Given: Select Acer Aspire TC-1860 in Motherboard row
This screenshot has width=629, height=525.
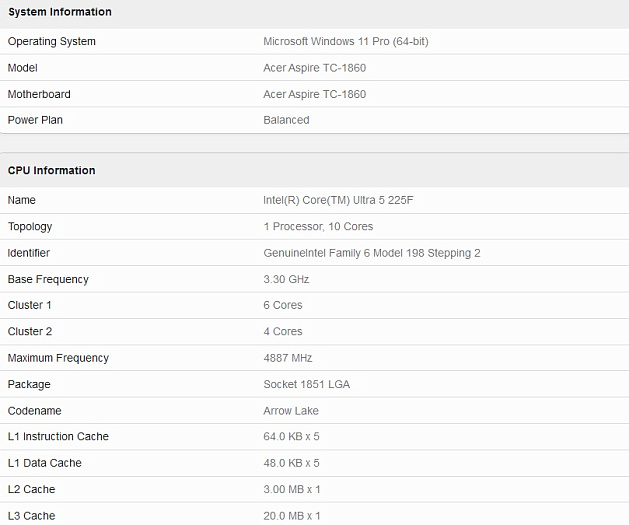Looking at the screenshot, I should tap(314, 94).
